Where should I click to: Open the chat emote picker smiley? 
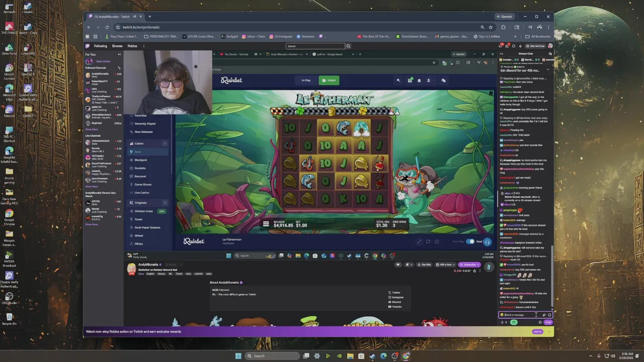point(549,315)
